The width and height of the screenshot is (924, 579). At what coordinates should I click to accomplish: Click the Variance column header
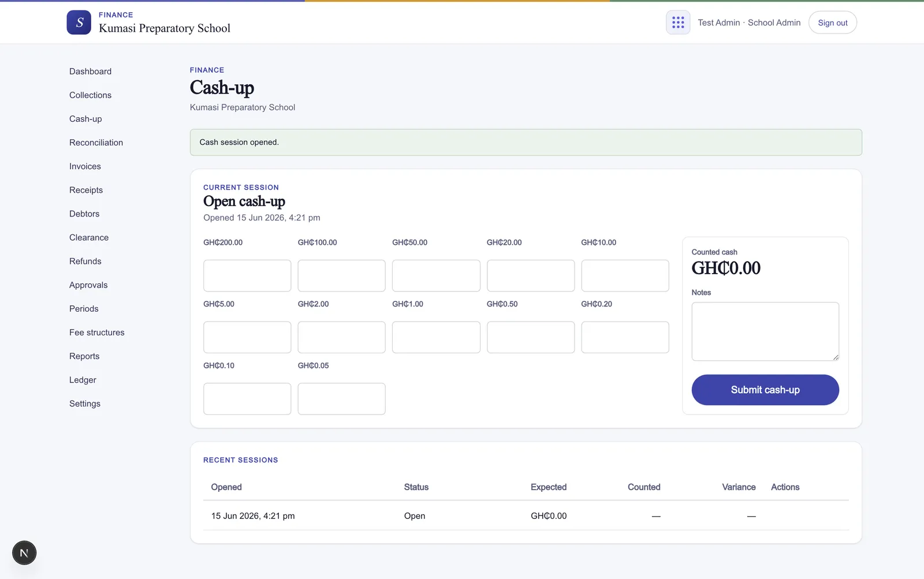tap(739, 487)
